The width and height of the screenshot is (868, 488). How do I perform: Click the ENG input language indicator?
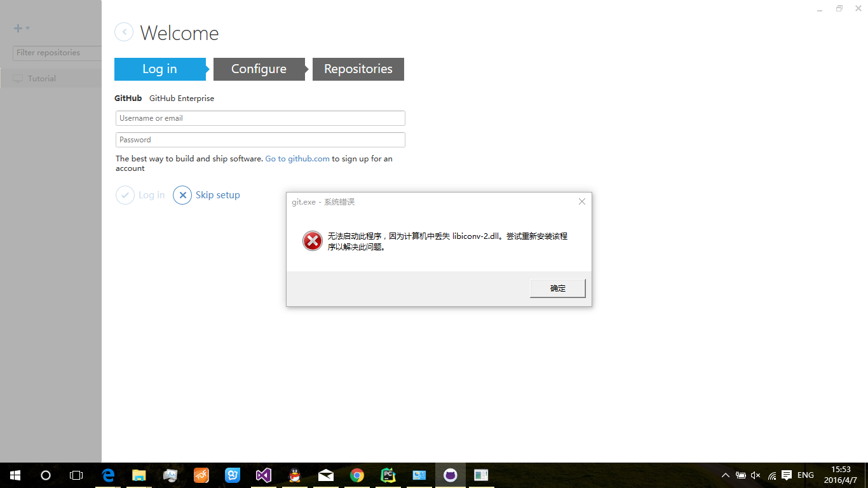[806, 475]
